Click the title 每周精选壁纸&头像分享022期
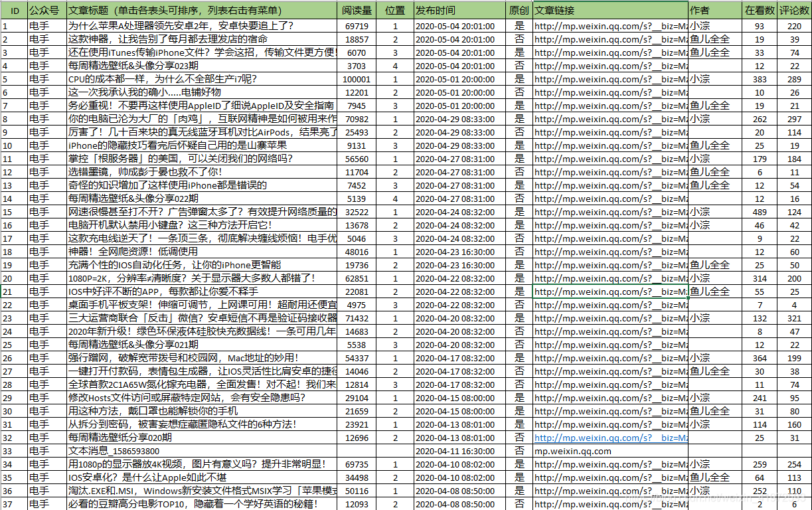Screen dimensions: 812x510 pos(133,199)
